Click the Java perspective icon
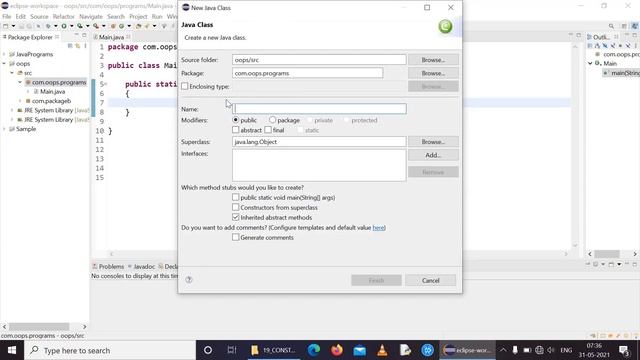 635,26
